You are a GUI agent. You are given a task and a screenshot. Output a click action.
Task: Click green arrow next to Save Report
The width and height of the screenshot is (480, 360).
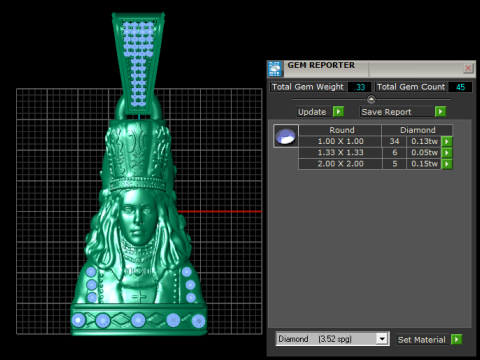pyautogui.click(x=440, y=112)
